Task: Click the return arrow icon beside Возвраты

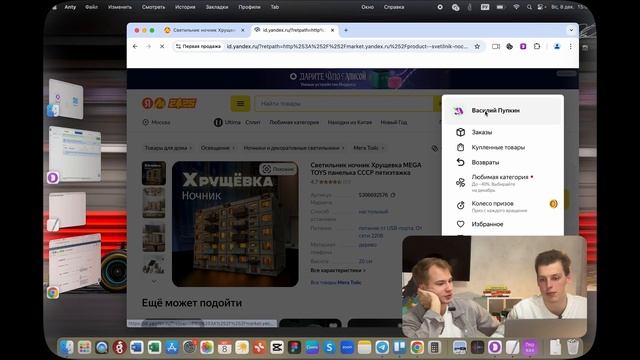Action: pos(460,162)
